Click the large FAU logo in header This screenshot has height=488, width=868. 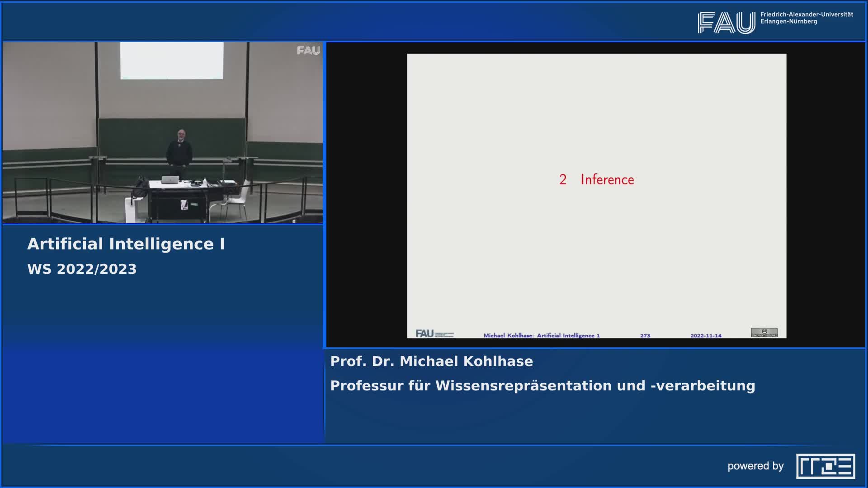[726, 23]
